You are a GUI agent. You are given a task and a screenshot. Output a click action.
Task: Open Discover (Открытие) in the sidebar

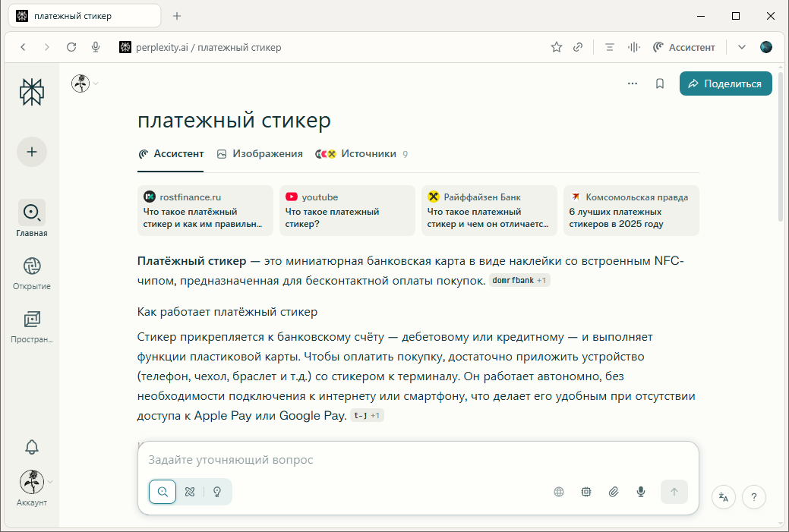click(32, 273)
